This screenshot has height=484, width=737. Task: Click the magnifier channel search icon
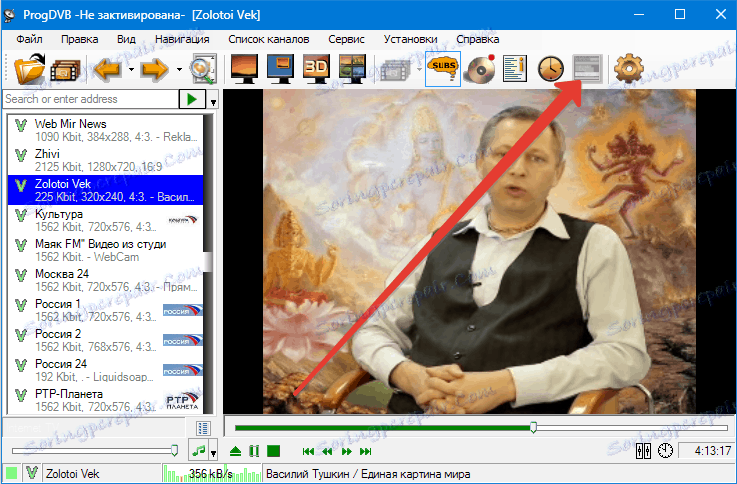coord(204,69)
